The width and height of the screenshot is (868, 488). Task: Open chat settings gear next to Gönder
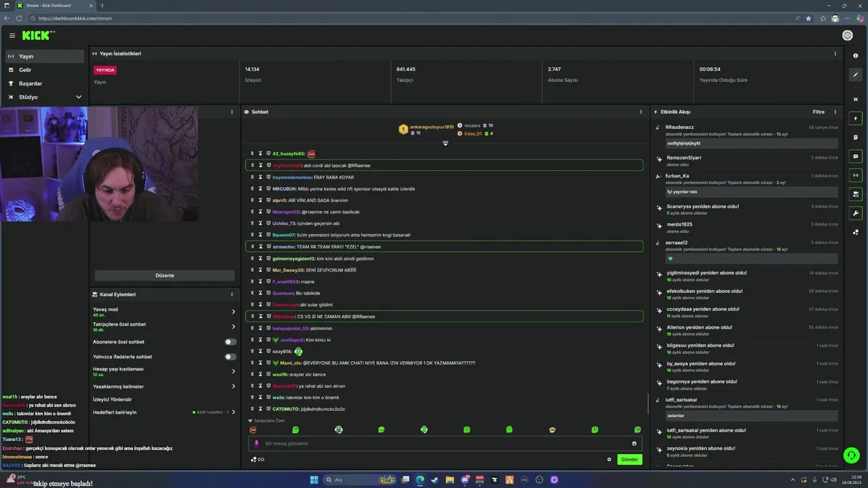pyautogui.click(x=609, y=460)
